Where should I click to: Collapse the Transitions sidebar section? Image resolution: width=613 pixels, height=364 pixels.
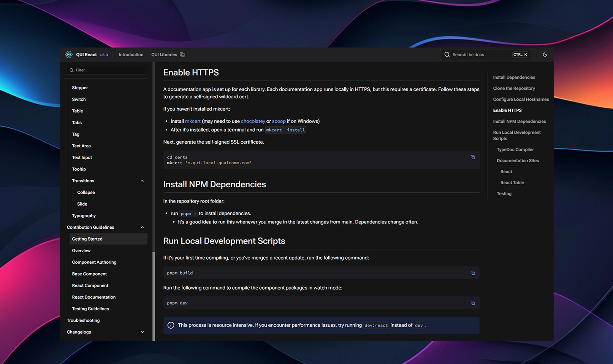[142, 181]
